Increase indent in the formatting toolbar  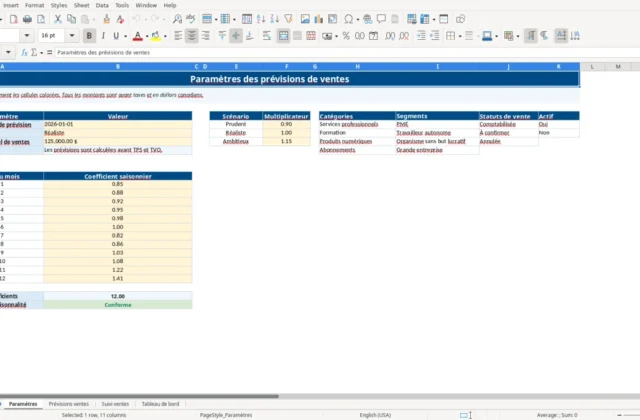[x=421, y=36]
